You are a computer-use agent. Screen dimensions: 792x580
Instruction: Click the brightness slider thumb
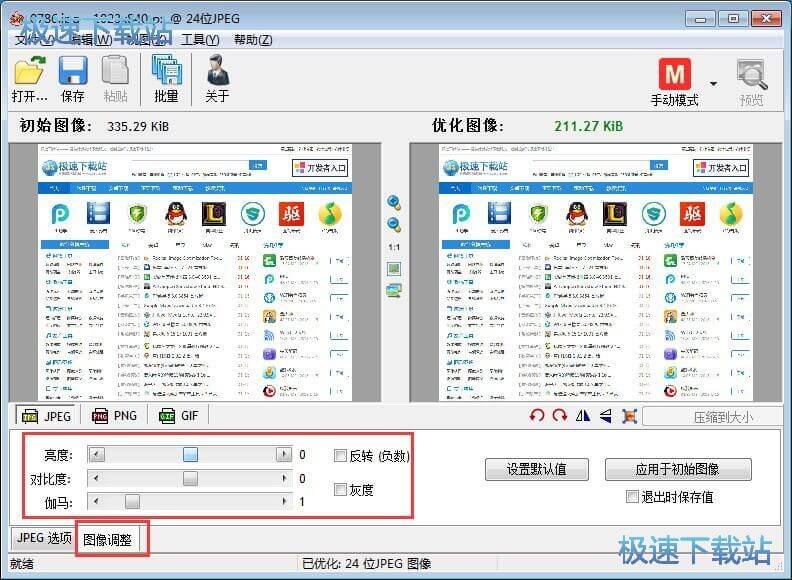pos(190,454)
